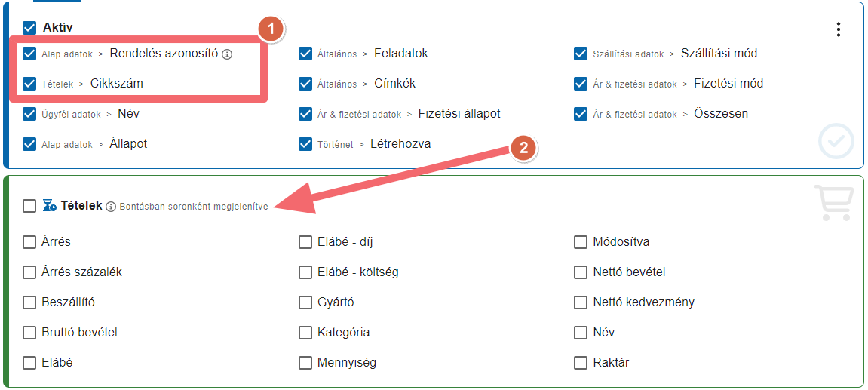This screenshot has height=390, width=868.
Task: Click the red annotation badge number 1
Action: (x=270, y=28)
